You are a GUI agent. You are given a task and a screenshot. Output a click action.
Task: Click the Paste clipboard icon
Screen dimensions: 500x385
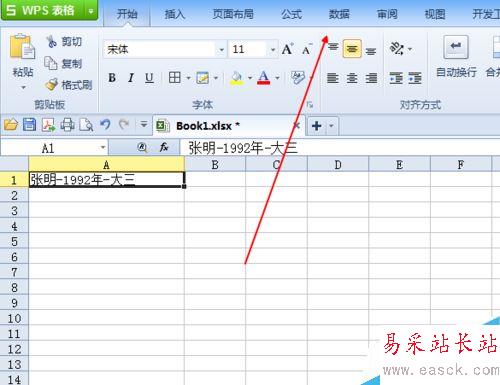[x=22, y=47]
